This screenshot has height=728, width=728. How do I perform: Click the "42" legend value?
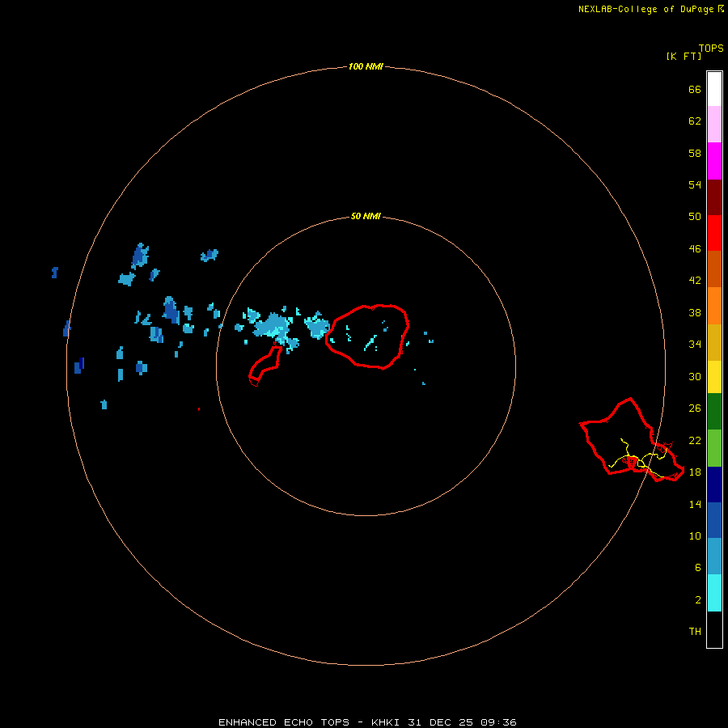tap(695, 281)
